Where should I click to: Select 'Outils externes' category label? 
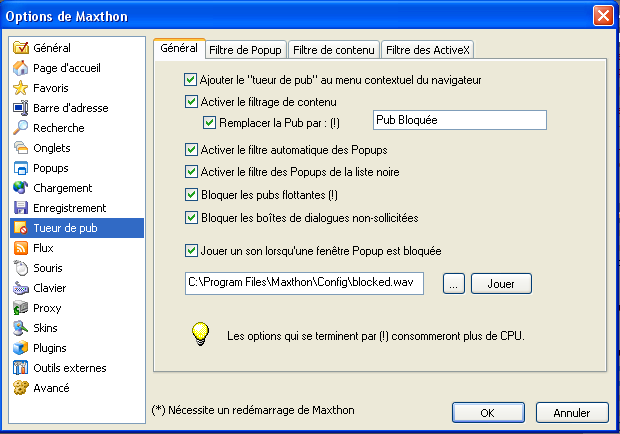70,368
